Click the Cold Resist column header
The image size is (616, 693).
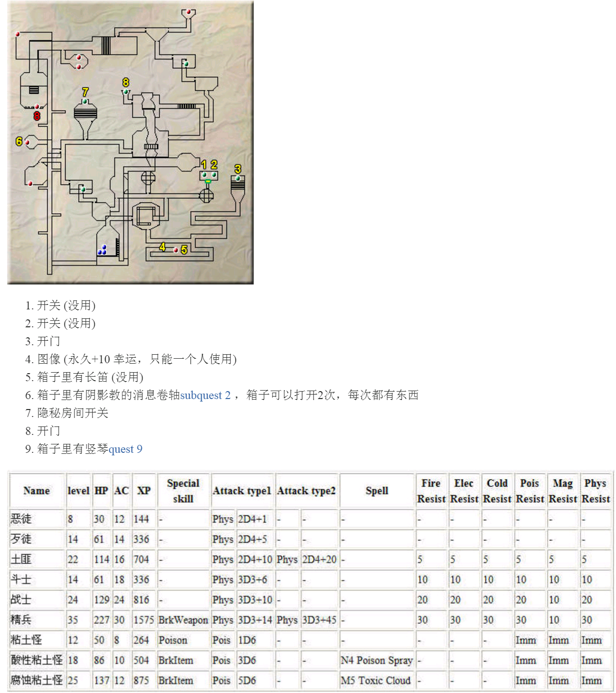pos(497,491)
